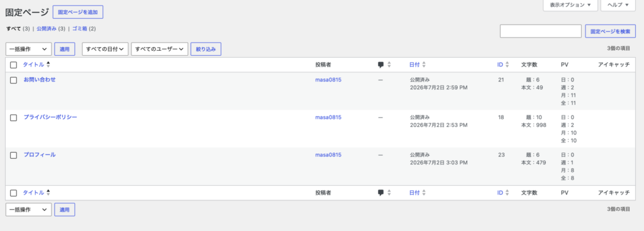Click ID value 21
This screenshot has height=231, width=644.
click(x=501, y=80)
